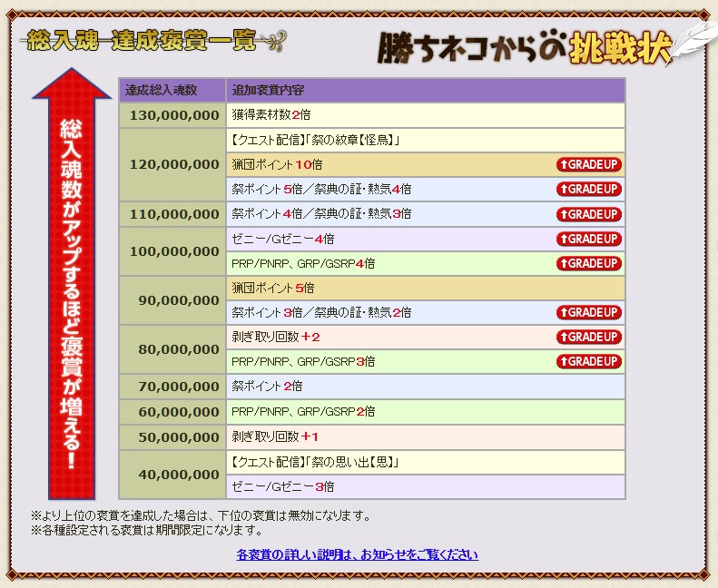Click the red upward arrow graphic
Viewport: 718px width, 588px height.
[x=72, y=283]
